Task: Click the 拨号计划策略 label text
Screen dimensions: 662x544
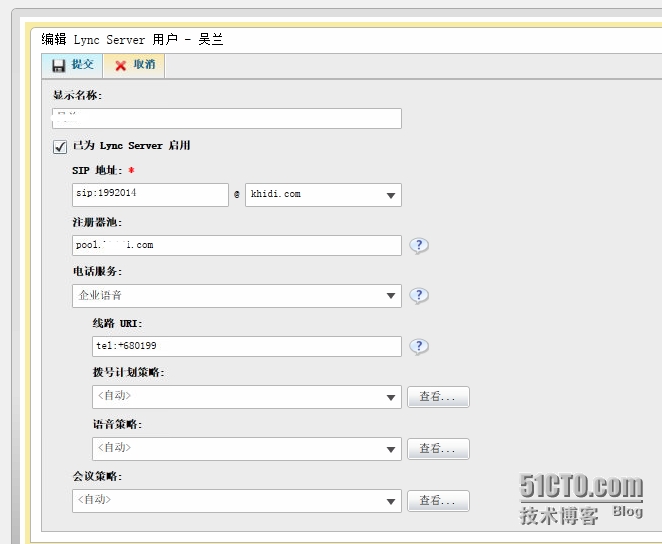Action: click(128, 372)
